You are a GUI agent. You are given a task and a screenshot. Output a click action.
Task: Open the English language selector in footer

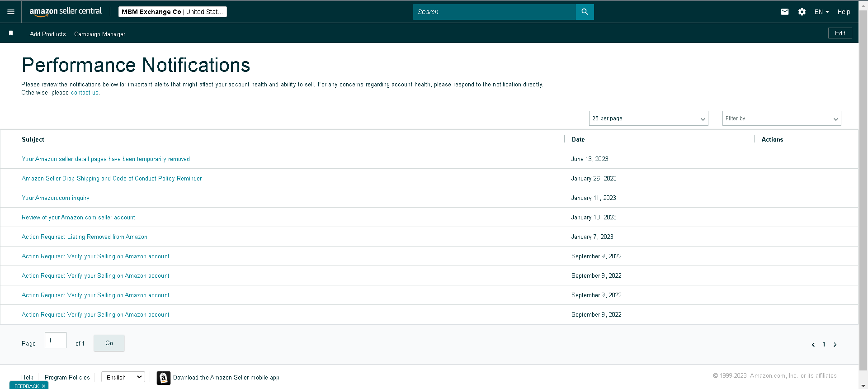123,377
